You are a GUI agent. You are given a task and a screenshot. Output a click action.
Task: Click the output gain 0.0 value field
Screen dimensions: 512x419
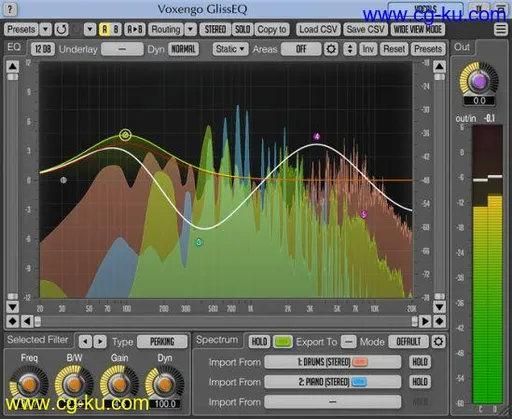(x=479, y=101)
